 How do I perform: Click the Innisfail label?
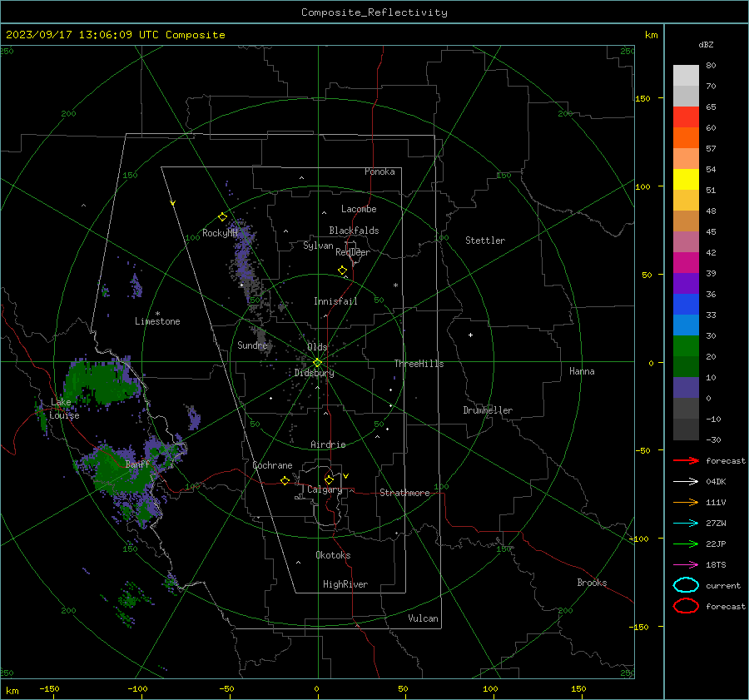click(x=335, y=301)
